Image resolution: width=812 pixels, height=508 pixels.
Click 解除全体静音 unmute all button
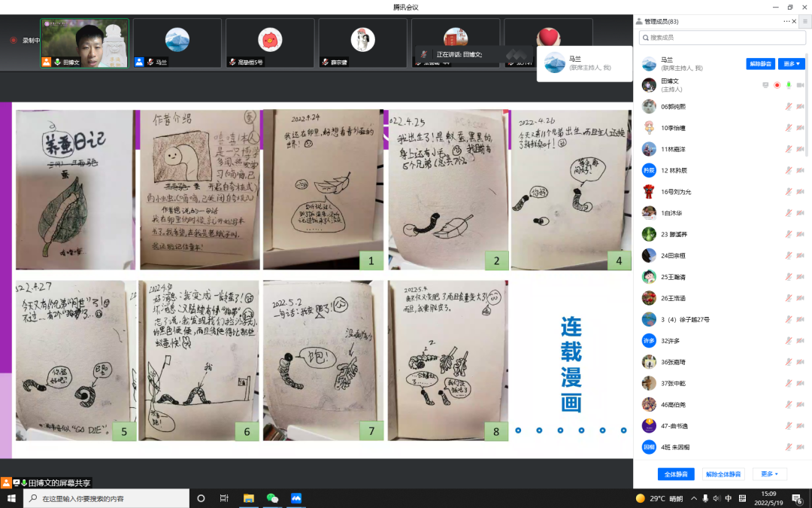click(723, 474)
